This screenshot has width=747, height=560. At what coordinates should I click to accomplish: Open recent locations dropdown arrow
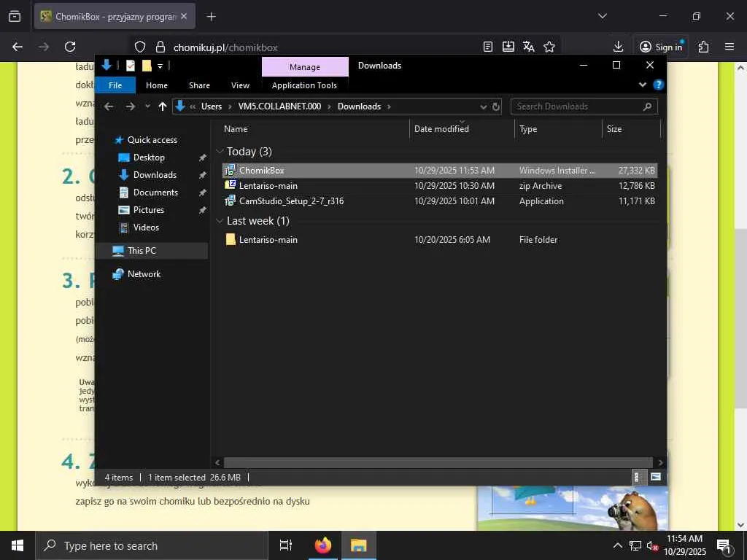(x=147, y=106)
